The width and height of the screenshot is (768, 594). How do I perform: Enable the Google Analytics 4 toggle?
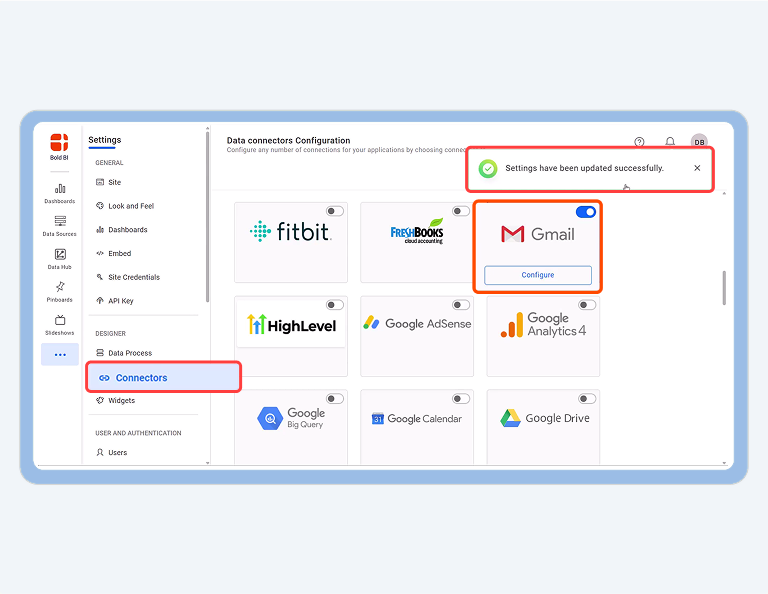coord(587,305)
